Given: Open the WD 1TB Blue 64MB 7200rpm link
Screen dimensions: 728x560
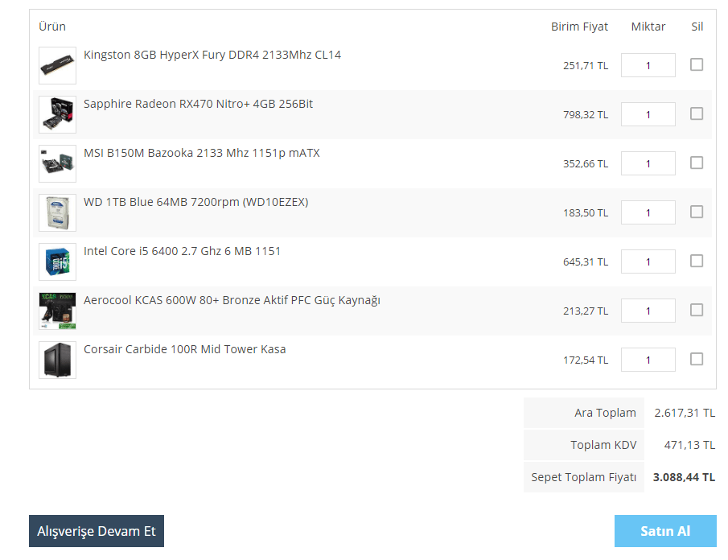Looking at the screenshot, I should click(196, 203).
